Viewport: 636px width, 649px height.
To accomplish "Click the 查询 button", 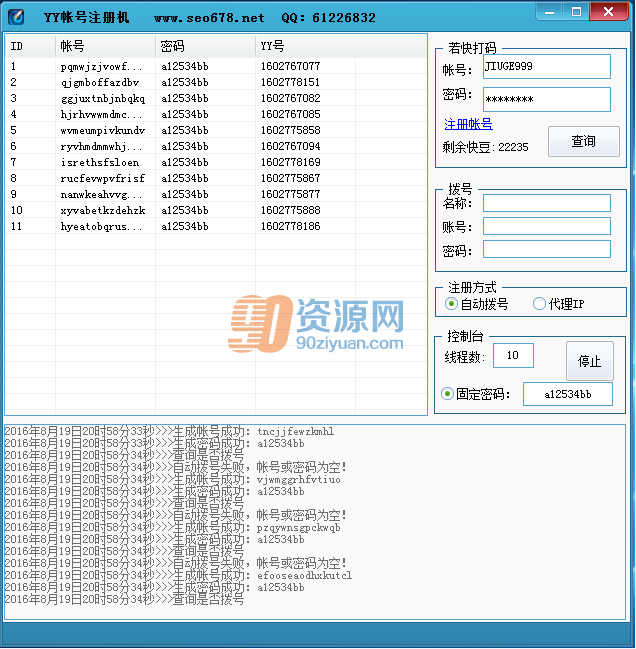I will pos(583,141).
